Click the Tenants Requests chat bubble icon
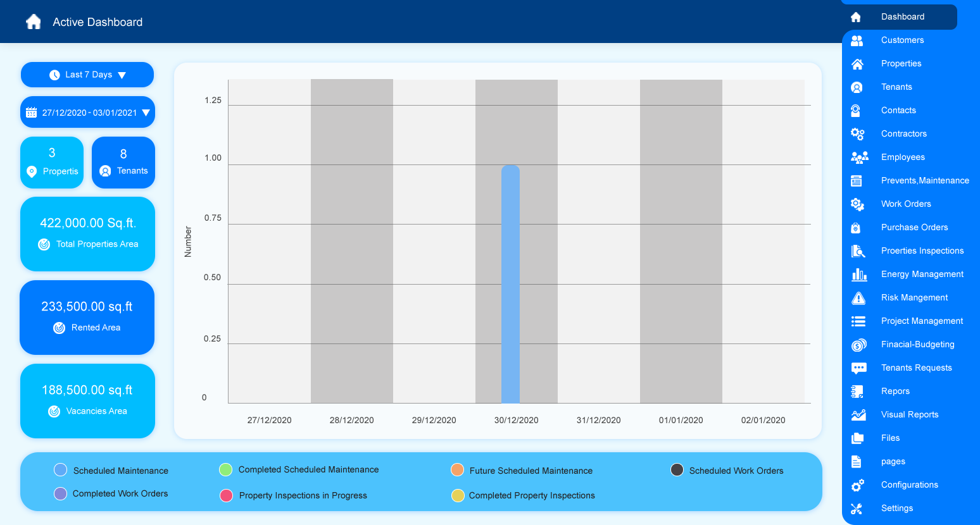 tap(858, 368)
